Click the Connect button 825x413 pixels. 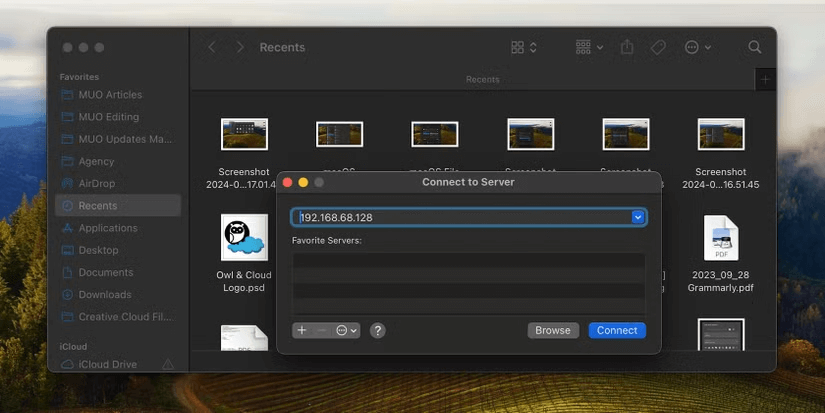click(617, 330)
